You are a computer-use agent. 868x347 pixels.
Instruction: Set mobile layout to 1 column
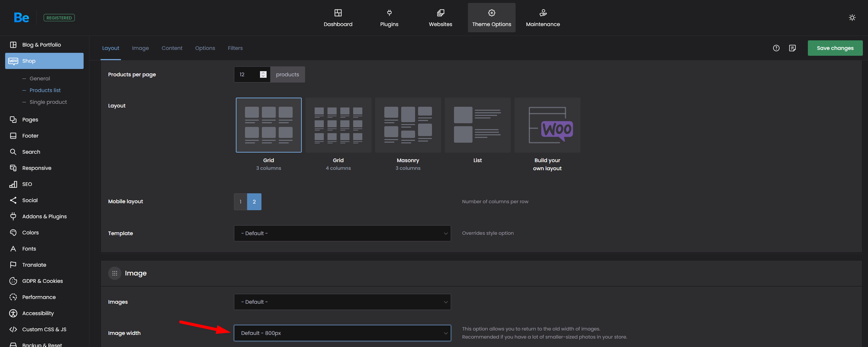click(241, 202)
